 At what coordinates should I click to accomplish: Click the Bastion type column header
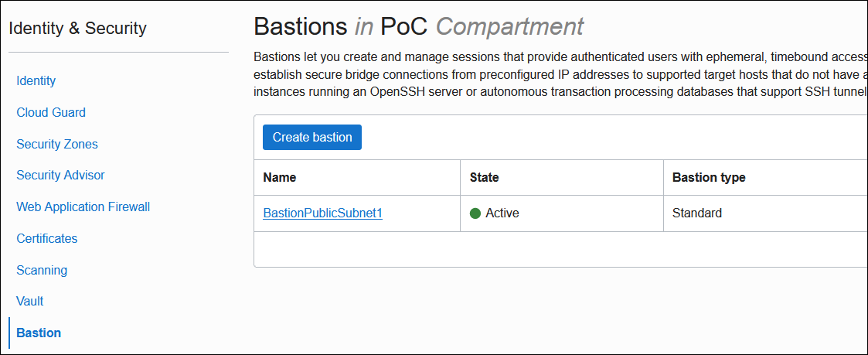click(709, 177)
